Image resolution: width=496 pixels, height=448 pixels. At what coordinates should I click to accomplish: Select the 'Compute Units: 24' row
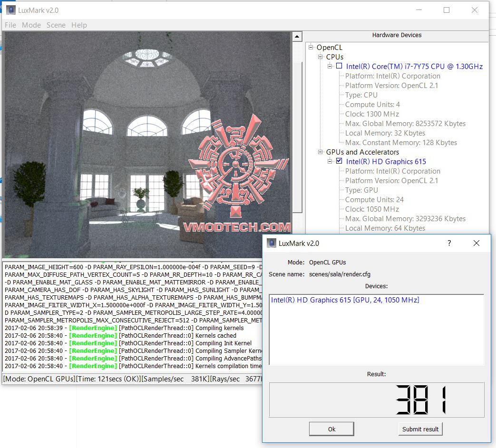tap(374, 200)
